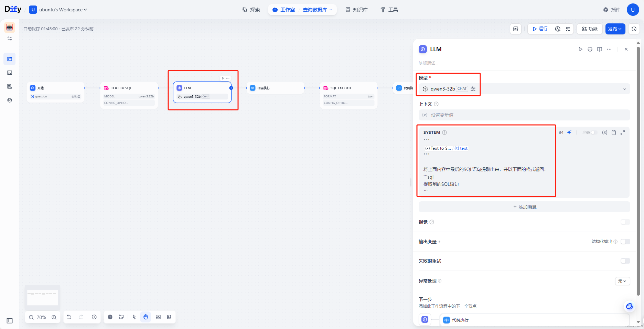This screenshot has height=329, width=644.
Task: Add a note to the canvas
Action: (121, 317)
